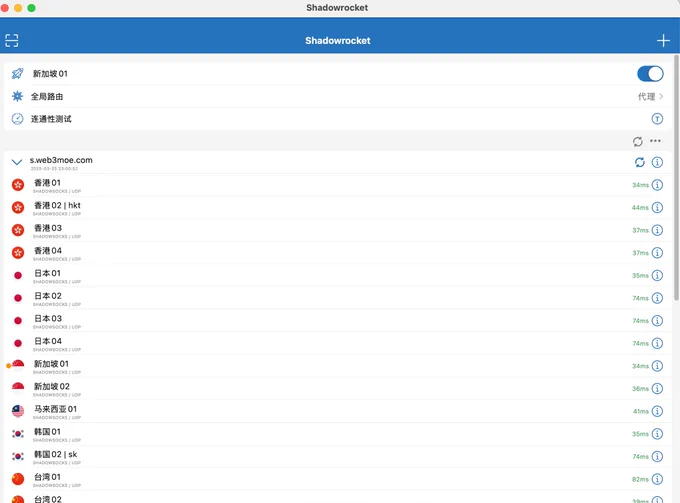Select the 新加坡 01 server in list
This screenshot has width=680, height=503.
(340, 366)
